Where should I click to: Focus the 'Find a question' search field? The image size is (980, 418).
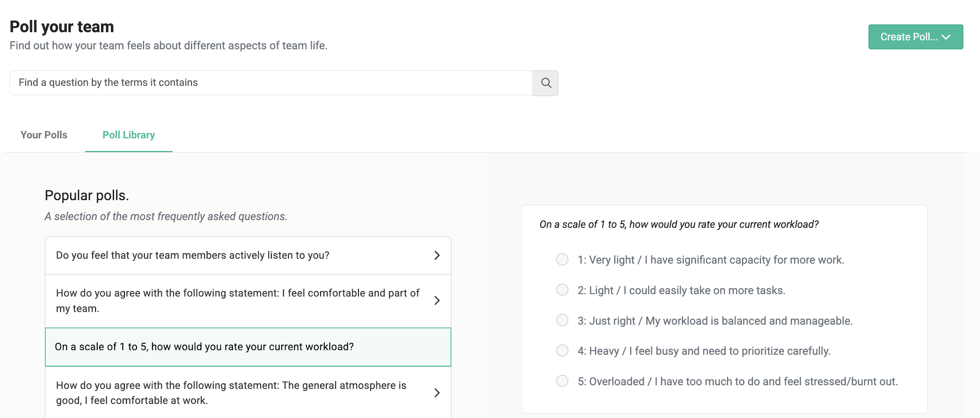(270, 83)
